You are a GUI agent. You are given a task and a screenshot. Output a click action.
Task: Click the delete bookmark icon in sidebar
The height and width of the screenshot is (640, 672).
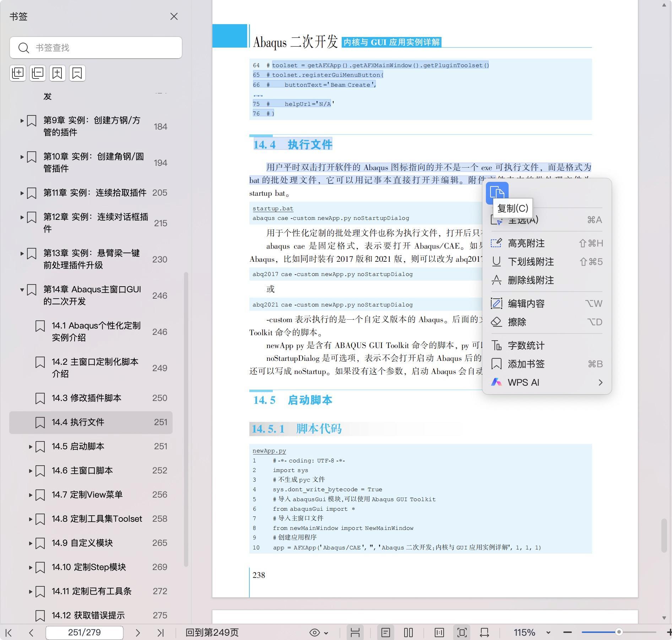tap(77, 73)
